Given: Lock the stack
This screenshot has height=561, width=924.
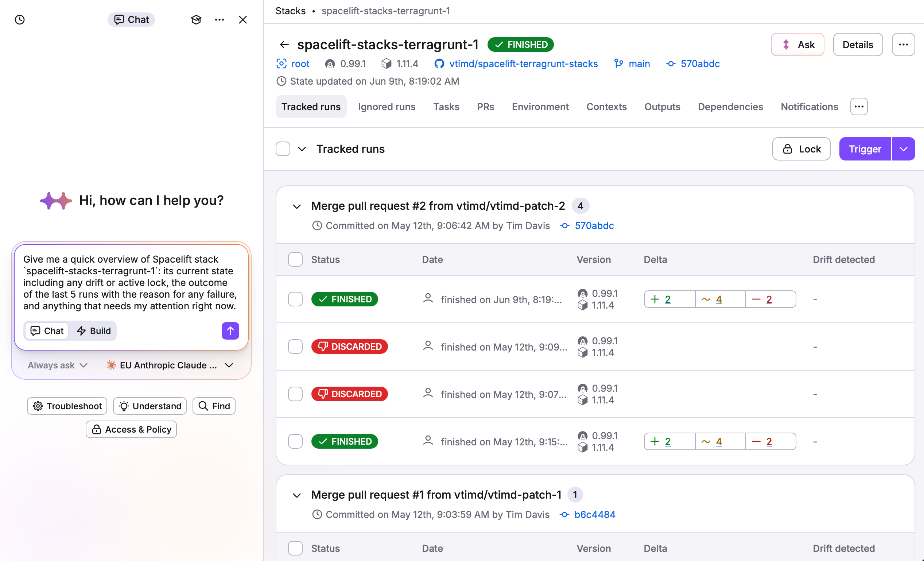Looking at the screenshot, I should [x=801, y=149].
